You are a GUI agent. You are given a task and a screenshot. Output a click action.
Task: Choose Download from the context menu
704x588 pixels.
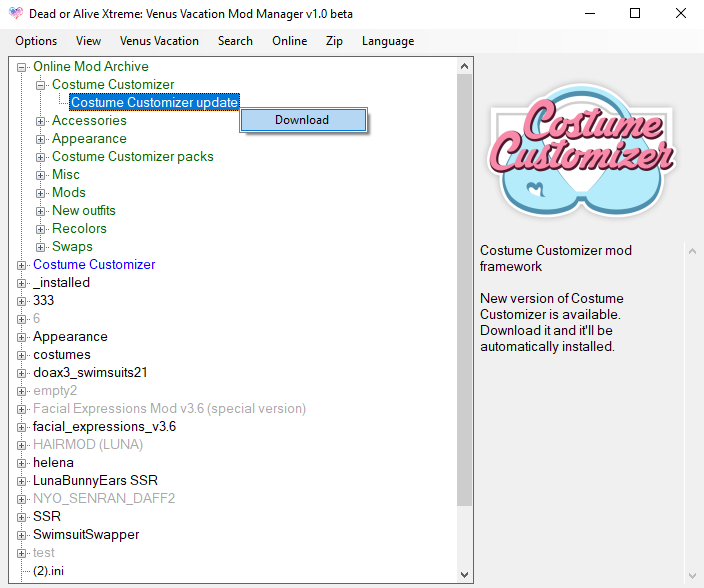click(x=304, y=120)
